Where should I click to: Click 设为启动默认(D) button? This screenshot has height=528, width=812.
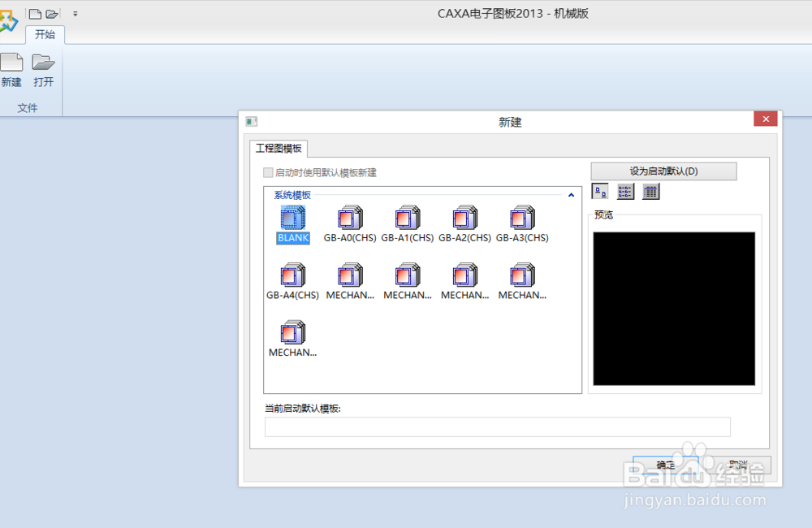663,171
